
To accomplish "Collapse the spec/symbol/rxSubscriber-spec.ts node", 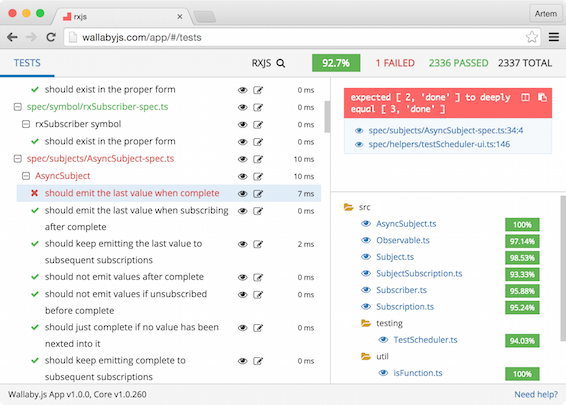I will [x=17, y=107].
